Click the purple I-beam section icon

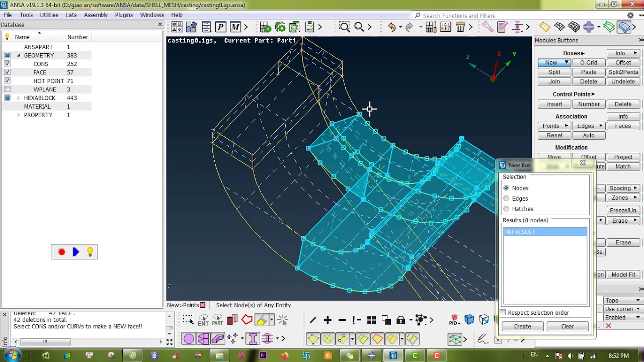pyautogui.click(x=253, y=339)
